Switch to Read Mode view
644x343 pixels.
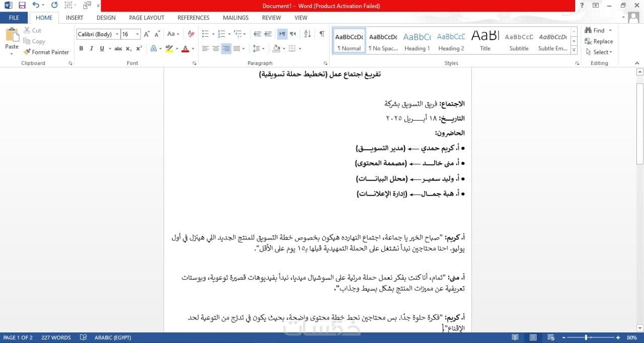(515, 337)
